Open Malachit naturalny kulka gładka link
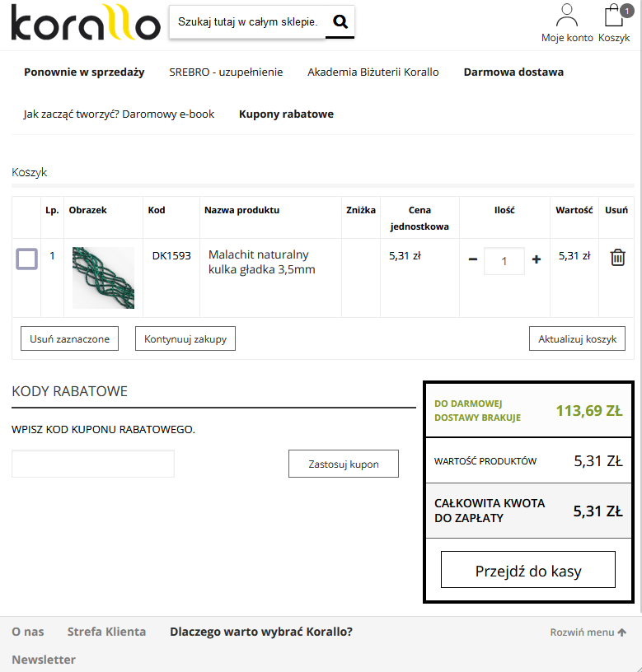 [261, 262]
